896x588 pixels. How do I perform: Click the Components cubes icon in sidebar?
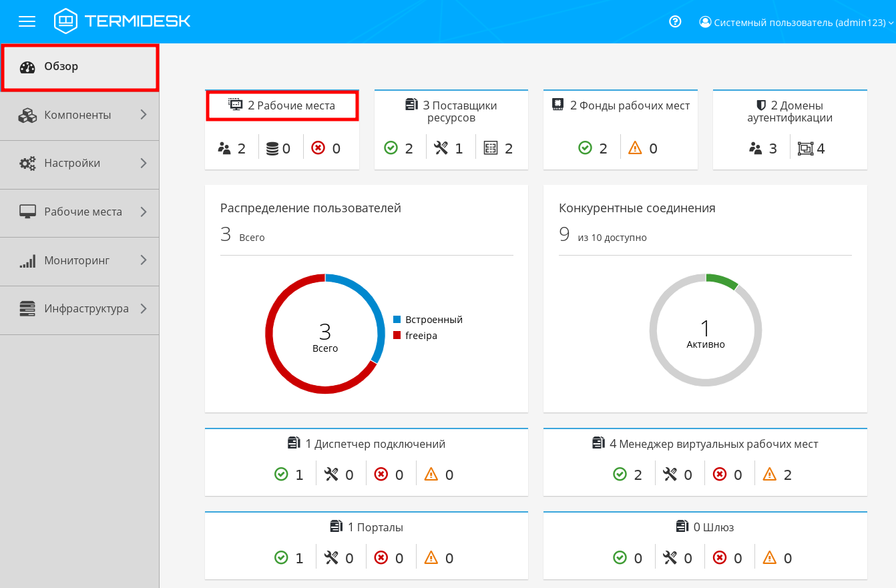(27, 115)
